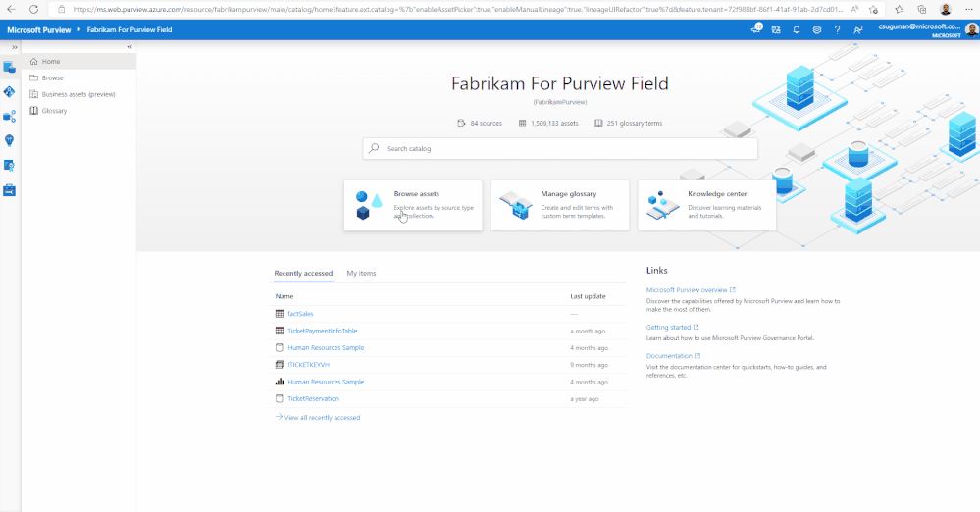This screenshot has width=980, height=512.
Task: Open the Browse assets card
Action: pyautogui.click(x=413, y=205)
